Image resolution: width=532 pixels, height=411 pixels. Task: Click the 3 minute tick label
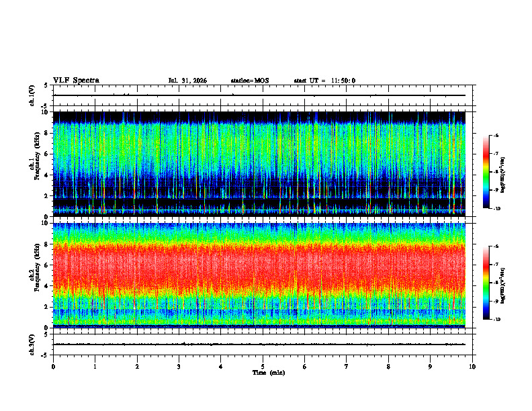point(179,367)
